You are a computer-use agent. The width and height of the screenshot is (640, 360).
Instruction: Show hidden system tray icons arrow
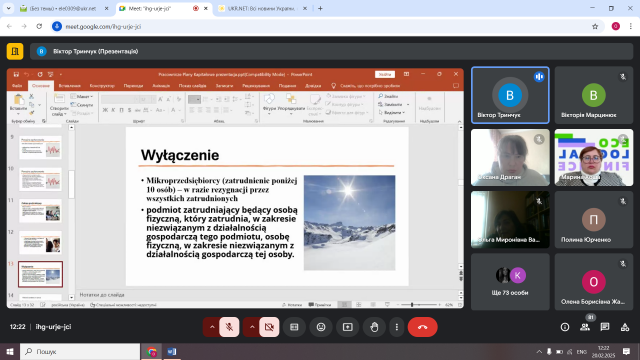tap(539, 351)
